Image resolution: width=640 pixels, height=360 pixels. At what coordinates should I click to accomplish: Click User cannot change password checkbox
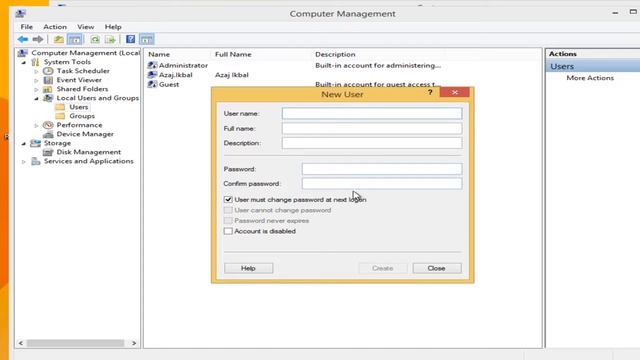click(x=228, y=210)
